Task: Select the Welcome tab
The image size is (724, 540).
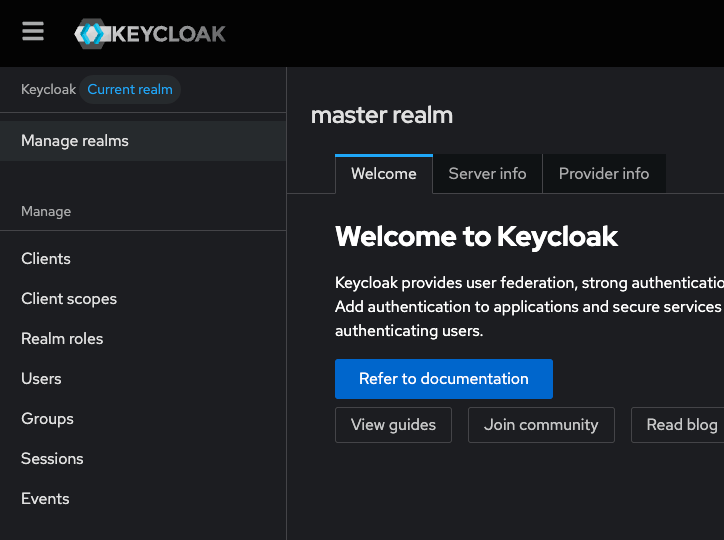Action: coord(384,174)
